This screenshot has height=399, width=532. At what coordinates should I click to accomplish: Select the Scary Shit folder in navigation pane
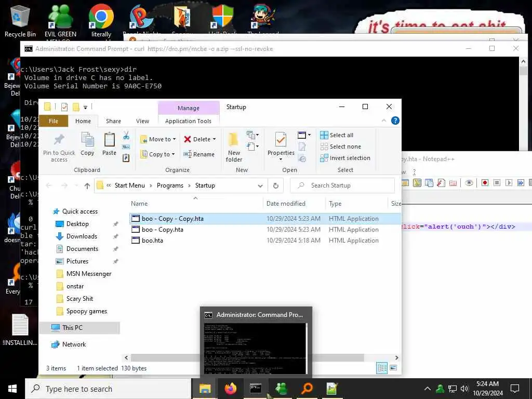click(x=79, y=299)
